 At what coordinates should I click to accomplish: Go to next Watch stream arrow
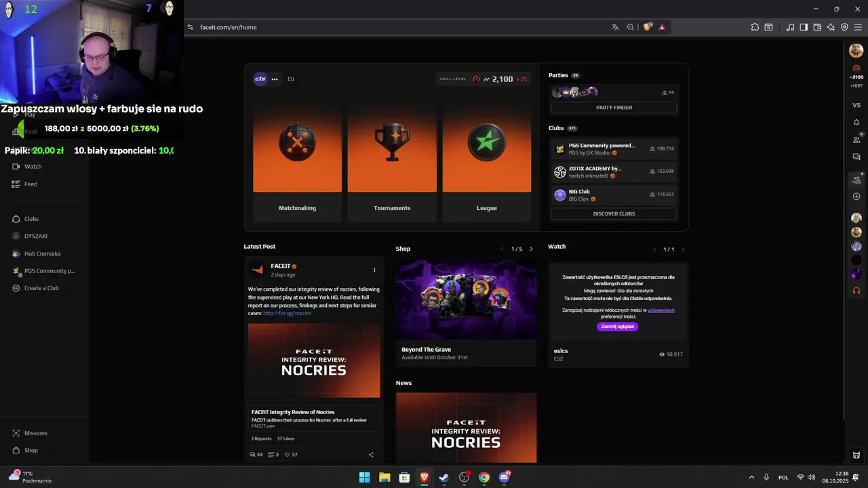[x=683, y=249]
